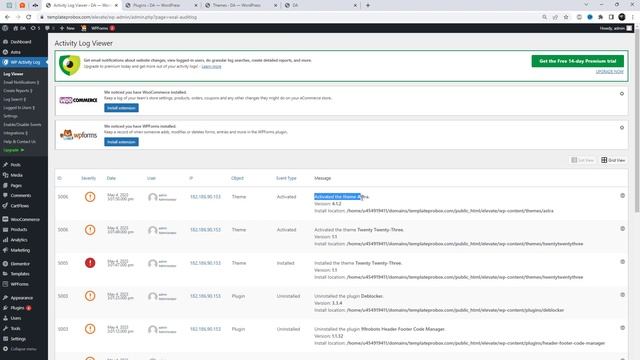
Task: Open Enable/Disable Events submenu item
Action: point(22,124)
